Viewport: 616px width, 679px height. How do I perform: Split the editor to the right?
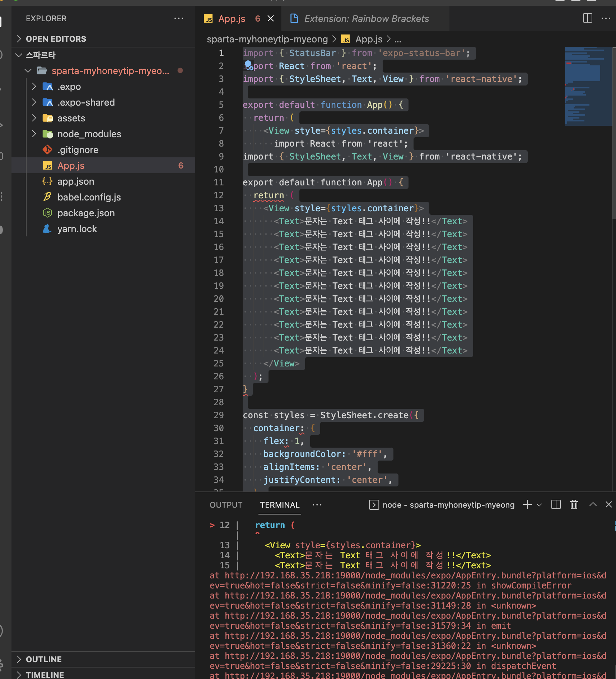(588, 18)
